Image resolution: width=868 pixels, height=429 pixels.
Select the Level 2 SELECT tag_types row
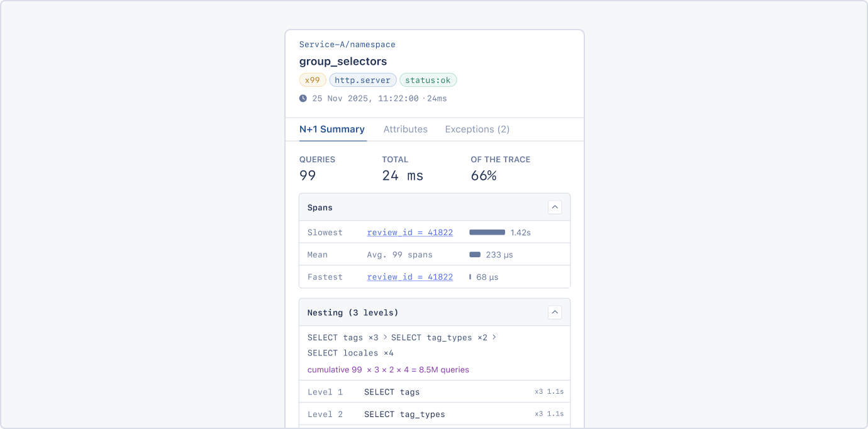click(435, 414)
